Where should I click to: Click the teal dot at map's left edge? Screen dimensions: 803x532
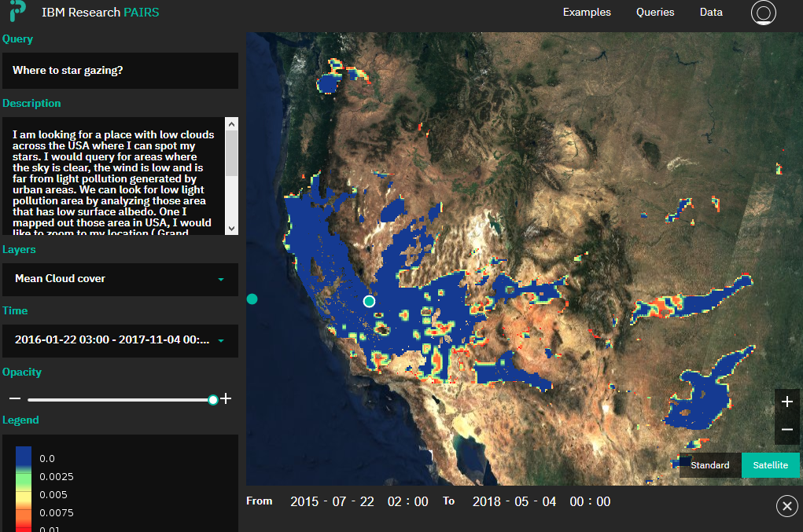252,299
